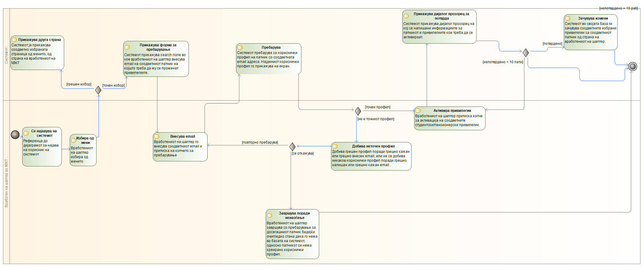Select decision diamond between грешен избор and точен избор
This screenshot has height=267, width=644.
(x=98, y=90)
